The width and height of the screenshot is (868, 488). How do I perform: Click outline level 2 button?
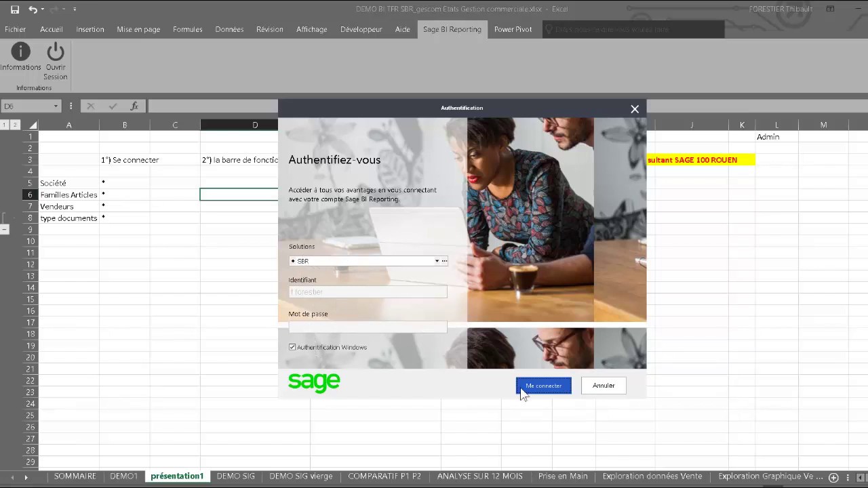(x=15, y=125)
